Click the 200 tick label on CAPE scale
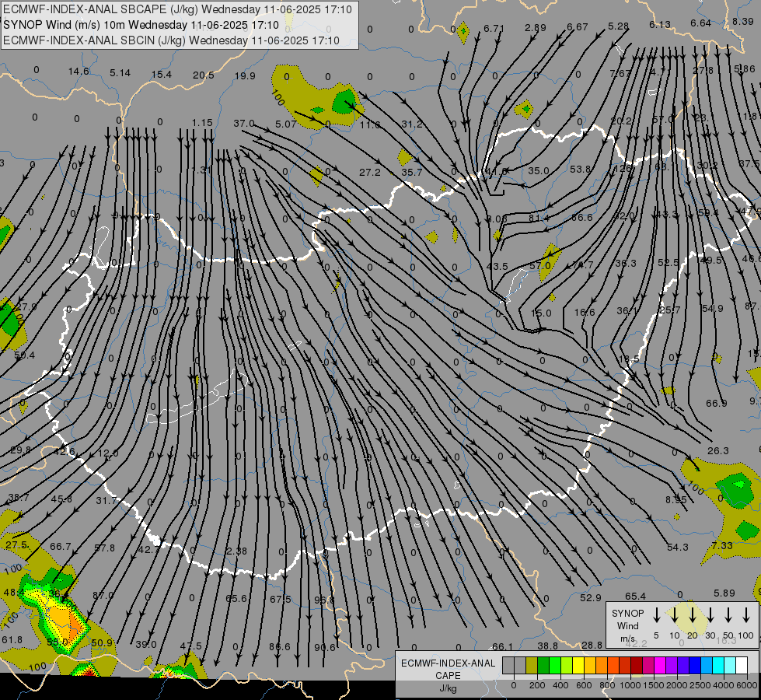Screen dimensions: 761x700 tap(537, 685)
